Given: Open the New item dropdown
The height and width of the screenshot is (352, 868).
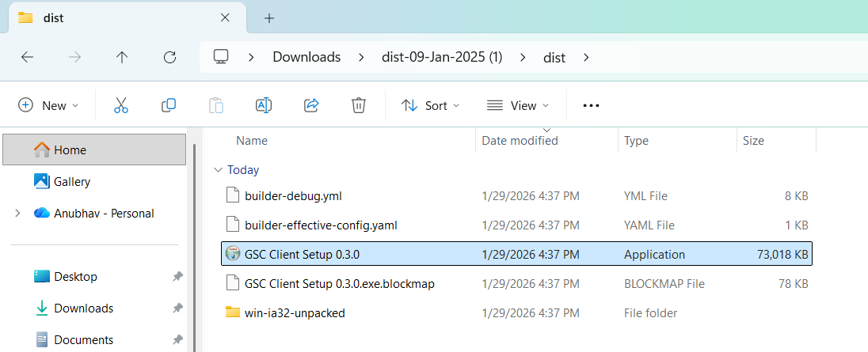Looking at the screenshot, I should click(x=48, y=105).
